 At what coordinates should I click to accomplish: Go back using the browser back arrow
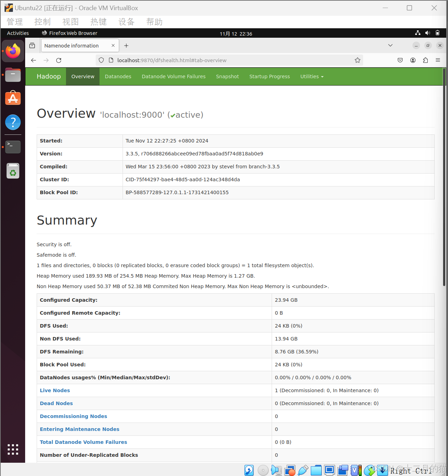click(34, 60)
